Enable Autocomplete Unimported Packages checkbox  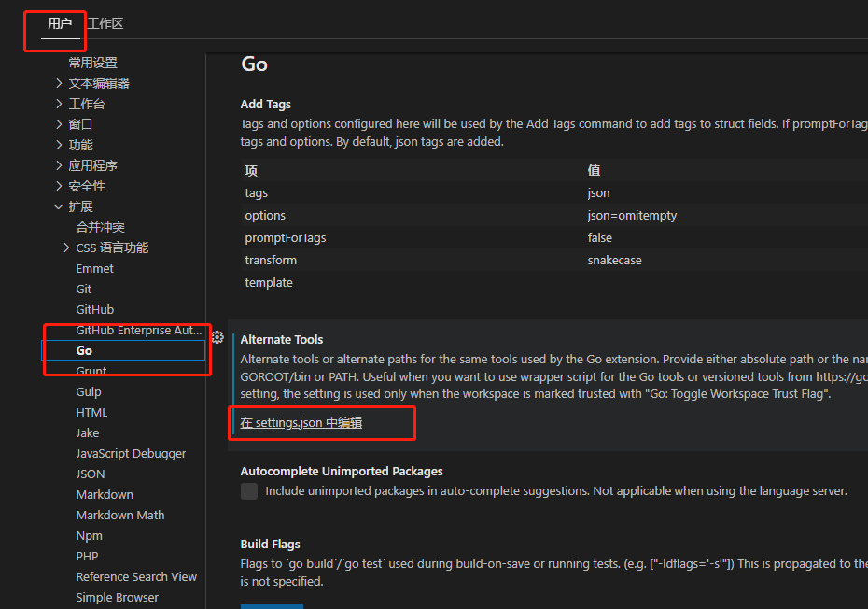(249, 491)
